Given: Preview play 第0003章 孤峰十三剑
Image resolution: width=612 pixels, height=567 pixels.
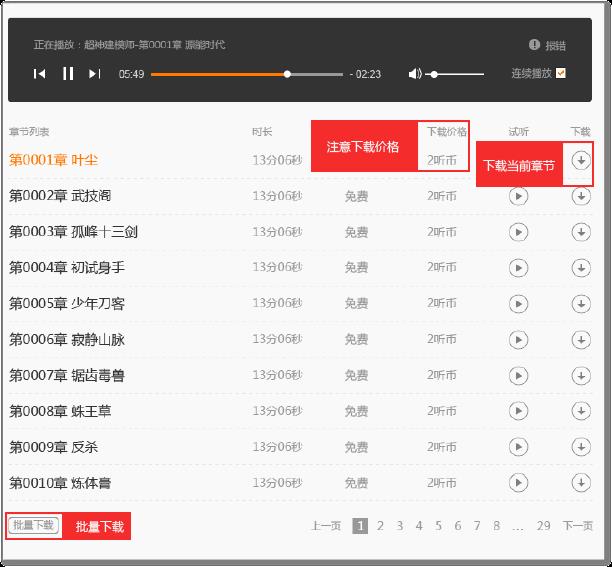Looking at the screenshot, I should point(518,232).
